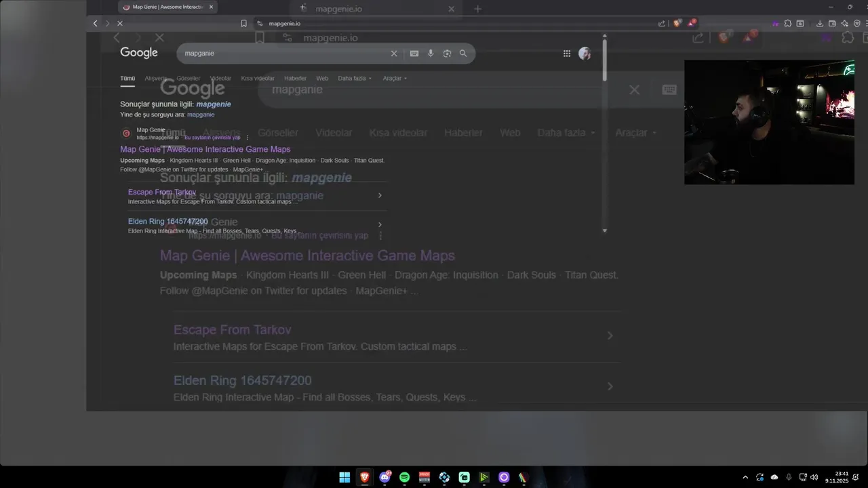Open the OneDrive cloud tray icon
The image size is (868, 488).
click(774, 477)
